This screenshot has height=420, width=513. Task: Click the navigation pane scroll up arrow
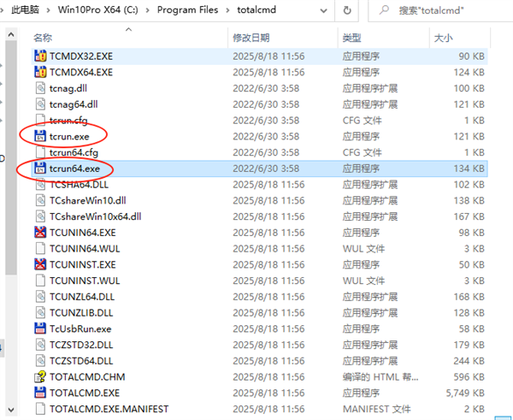coord(11,34)
